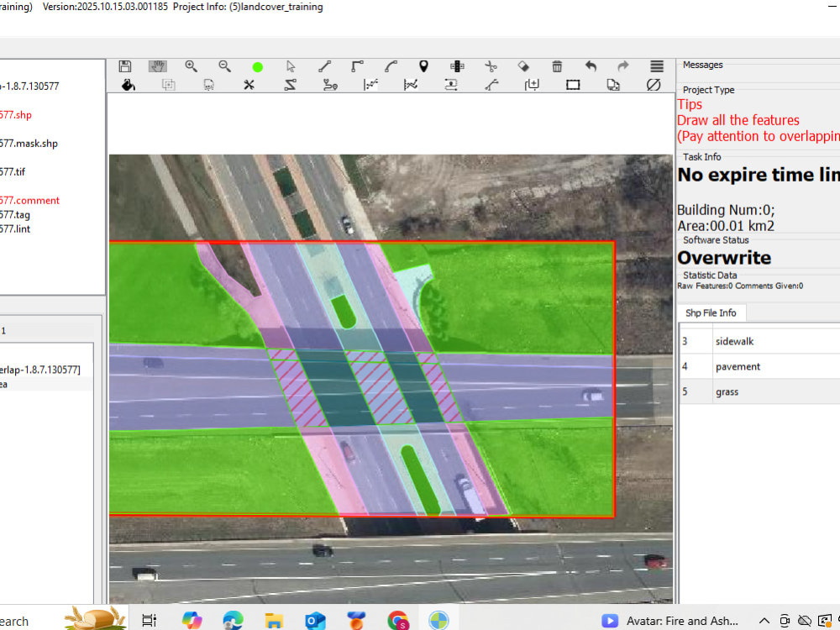Screen dimensions: 840x630
Task: Select the paint bucket fill tool
Action: click(x=128, y=85)
